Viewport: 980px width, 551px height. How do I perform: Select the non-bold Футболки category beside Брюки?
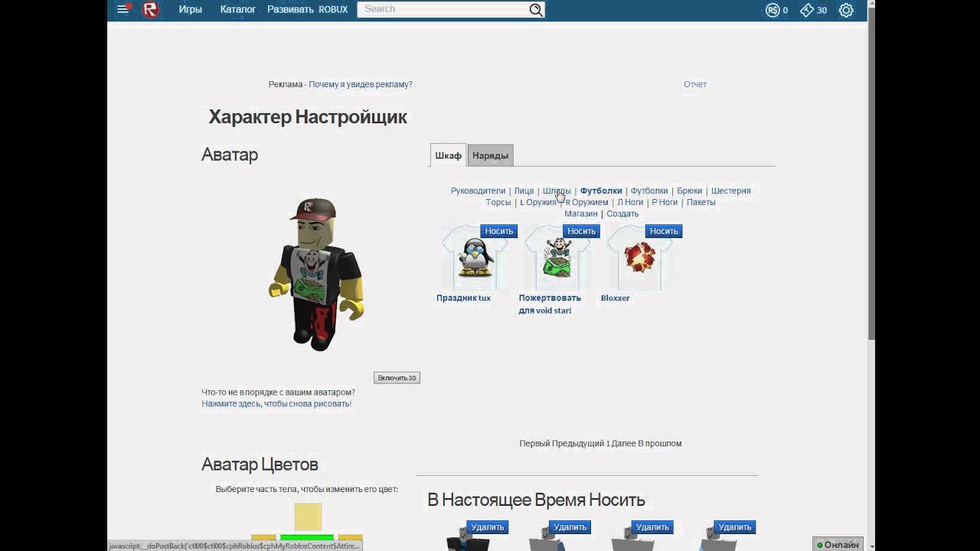(x=649, y=191)
